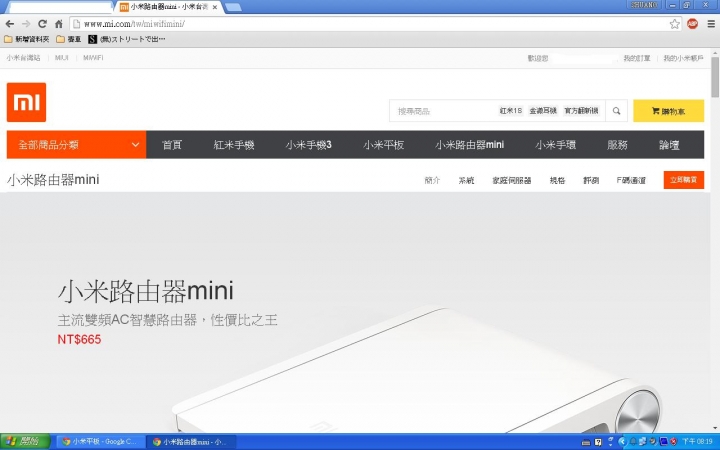Switch to 小米路由器mini taskbar window

click(x=191, y=441)
